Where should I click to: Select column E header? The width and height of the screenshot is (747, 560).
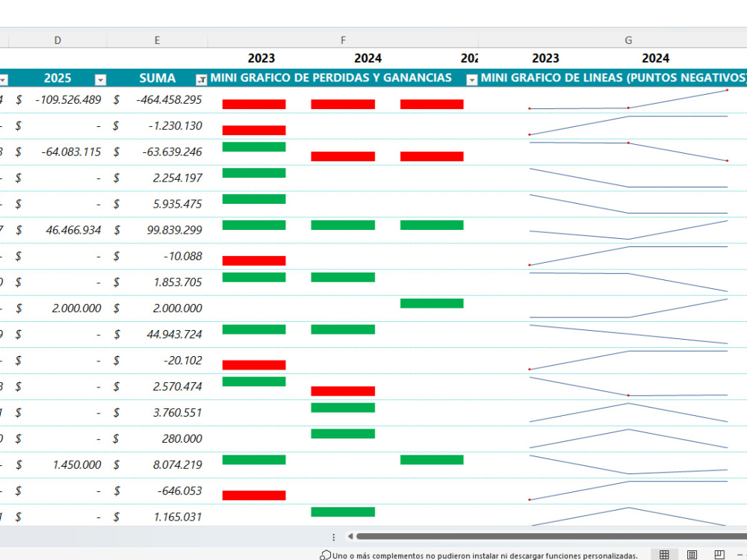click(x=157, y=40)
